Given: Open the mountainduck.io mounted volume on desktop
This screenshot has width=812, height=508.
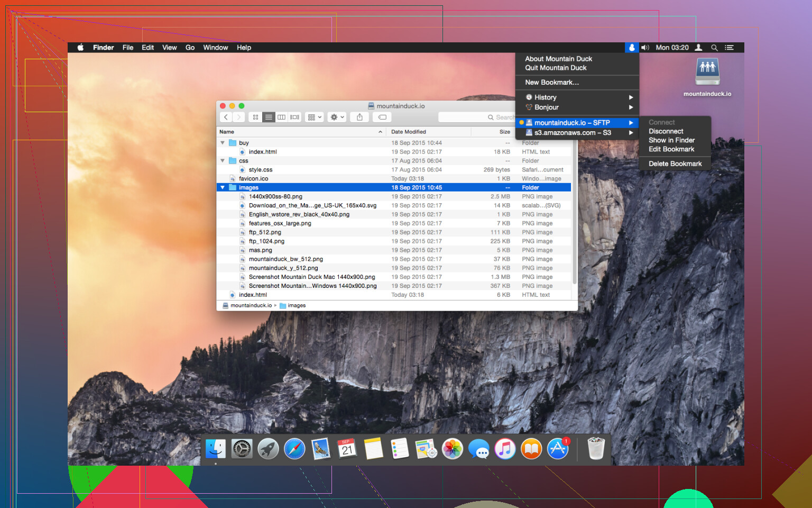Looking at the screenshot, I should coord(707,72).
